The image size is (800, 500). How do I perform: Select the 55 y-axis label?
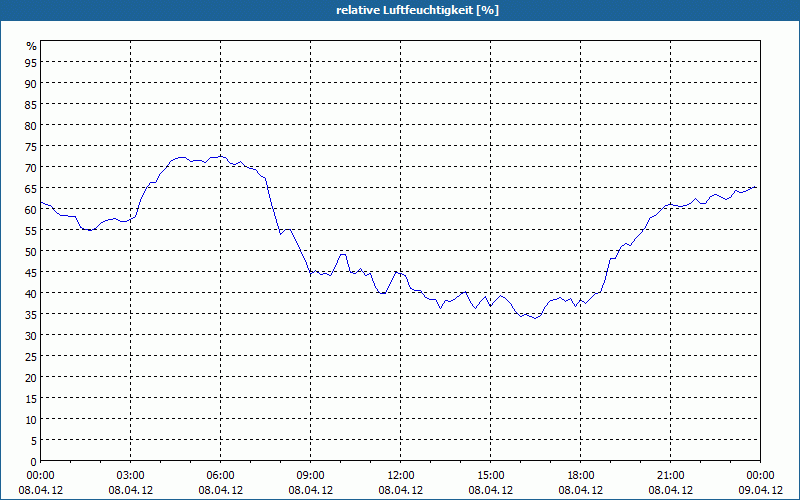pos(31,231)
